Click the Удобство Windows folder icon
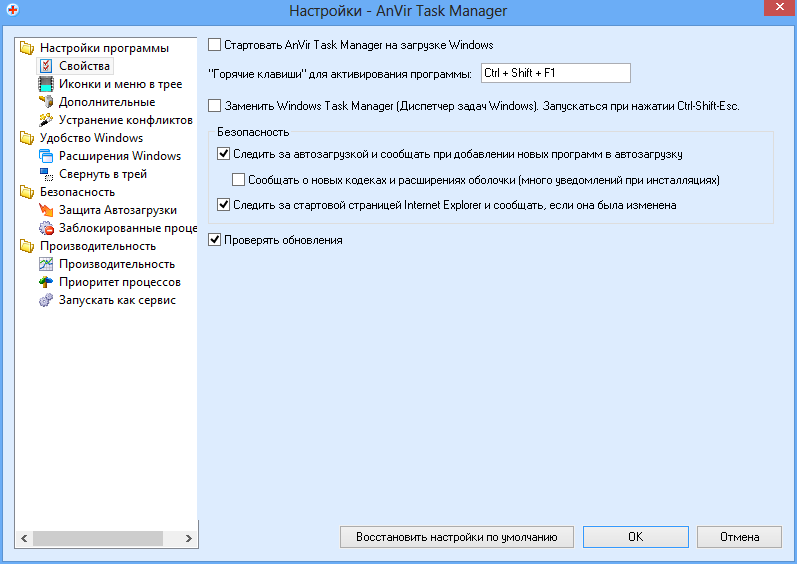 coord(27,138)
